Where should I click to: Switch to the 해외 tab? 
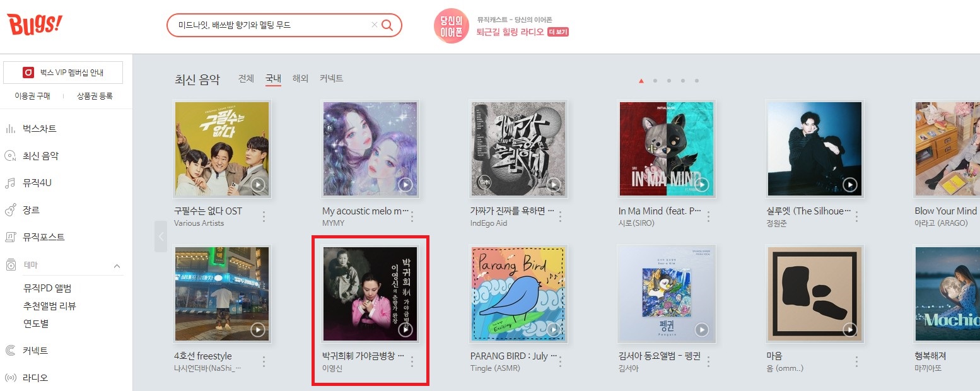point(300,79)
